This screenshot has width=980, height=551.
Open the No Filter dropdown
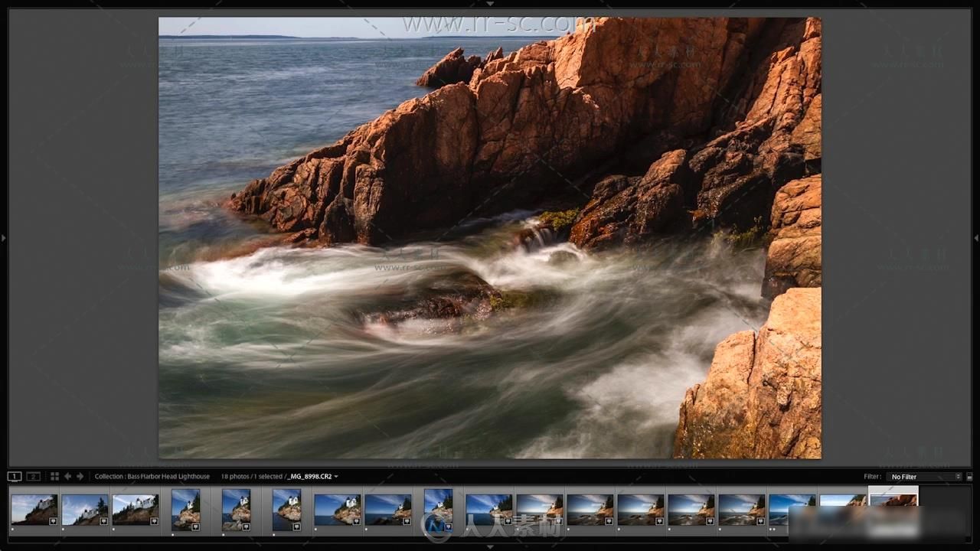point(924,476)
